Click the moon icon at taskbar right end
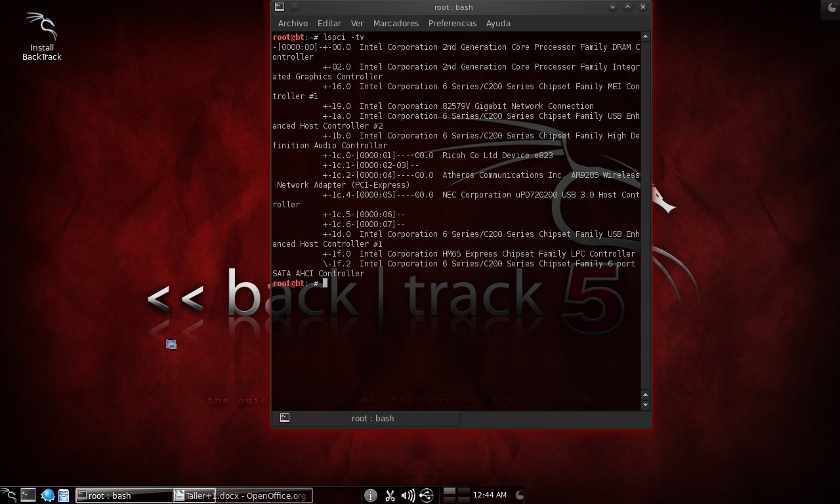840x504 pixels. point(520,495)
